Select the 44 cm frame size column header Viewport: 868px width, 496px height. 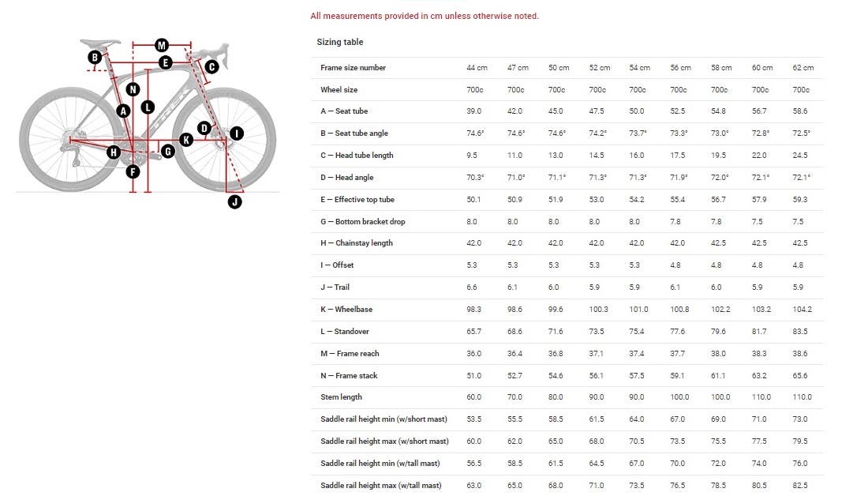[477, 68]
